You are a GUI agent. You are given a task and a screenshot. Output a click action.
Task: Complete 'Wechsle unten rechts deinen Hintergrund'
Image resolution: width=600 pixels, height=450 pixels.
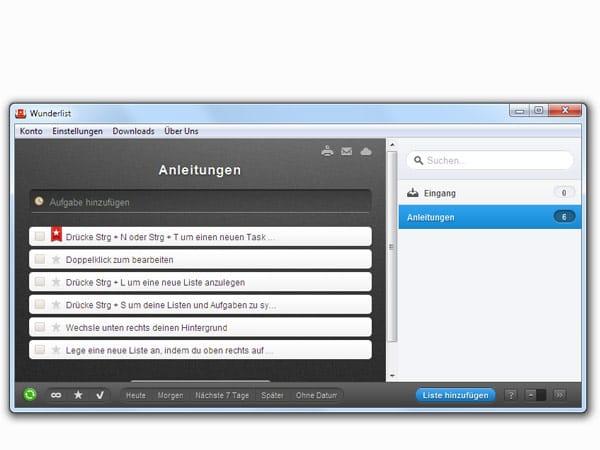40,327
